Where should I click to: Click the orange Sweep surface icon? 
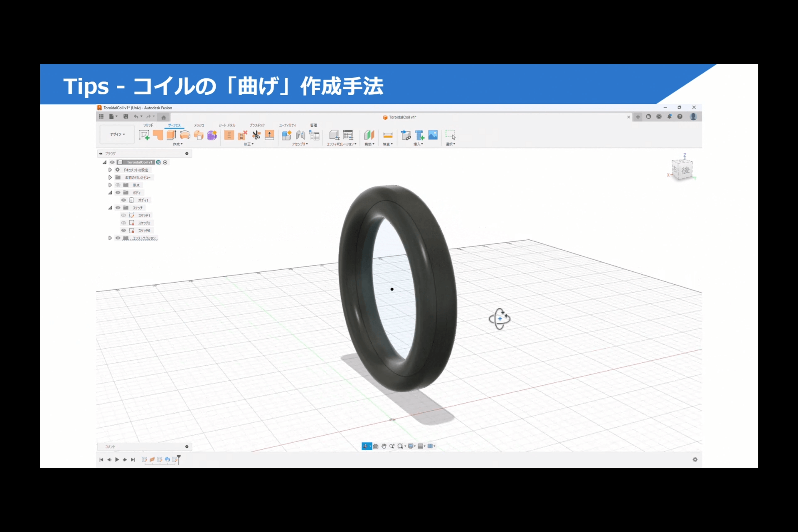tap(199, 135)
